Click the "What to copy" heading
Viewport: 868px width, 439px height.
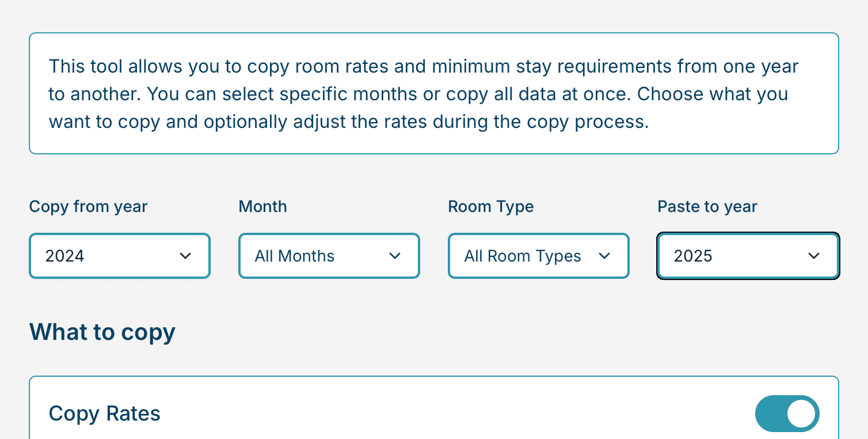coord(102,332)
